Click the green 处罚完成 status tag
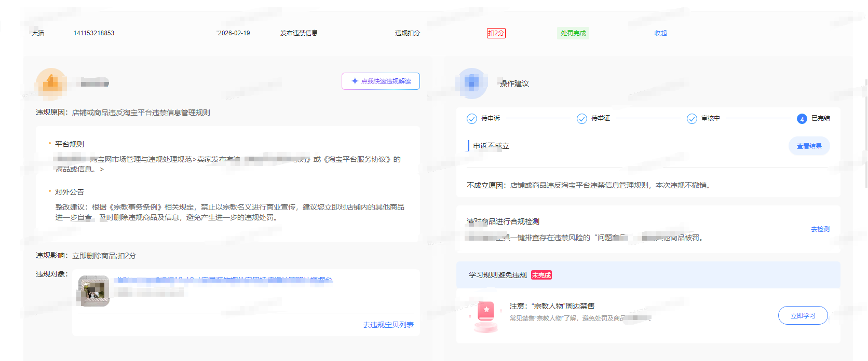The image size is (868, 361). tap(573, 33)
